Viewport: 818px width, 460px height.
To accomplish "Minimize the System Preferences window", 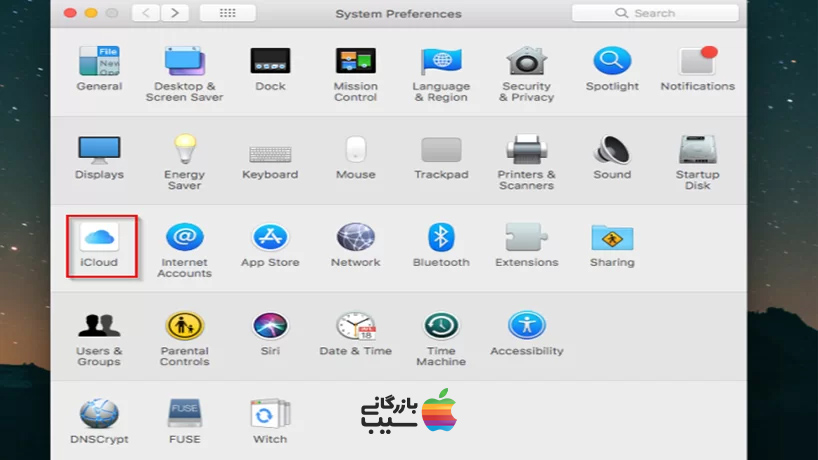I will (x=91, y=13).
